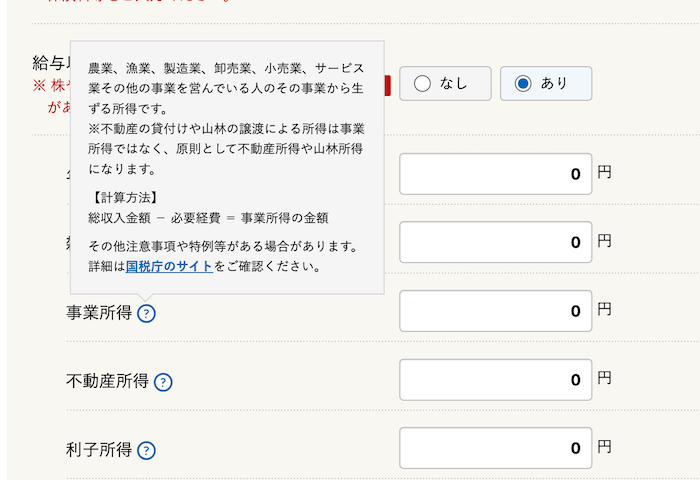The width and height of the screenshot is (700, 480).
Task: Click into the 利子所得 yen input box
Action: tap(495, 449)
